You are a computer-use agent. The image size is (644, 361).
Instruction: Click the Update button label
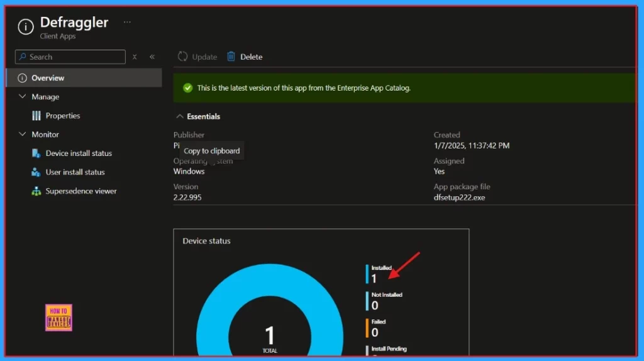(204, 57)
